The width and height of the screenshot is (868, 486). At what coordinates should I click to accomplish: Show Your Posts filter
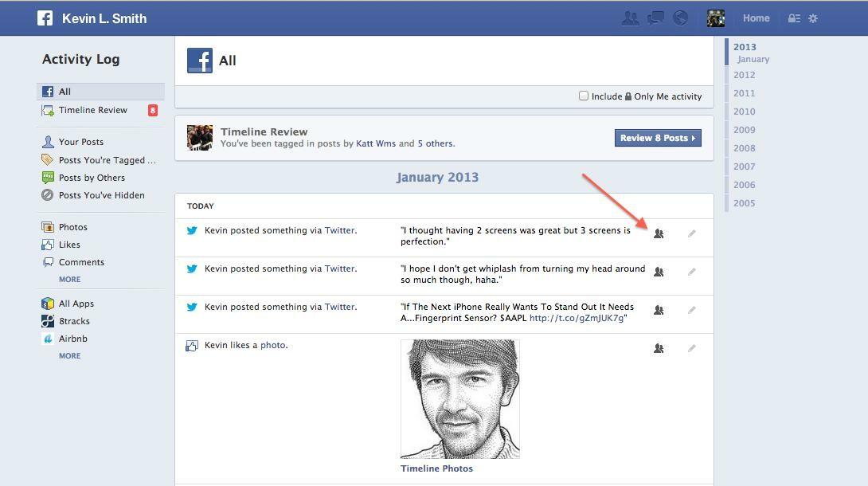80,142
